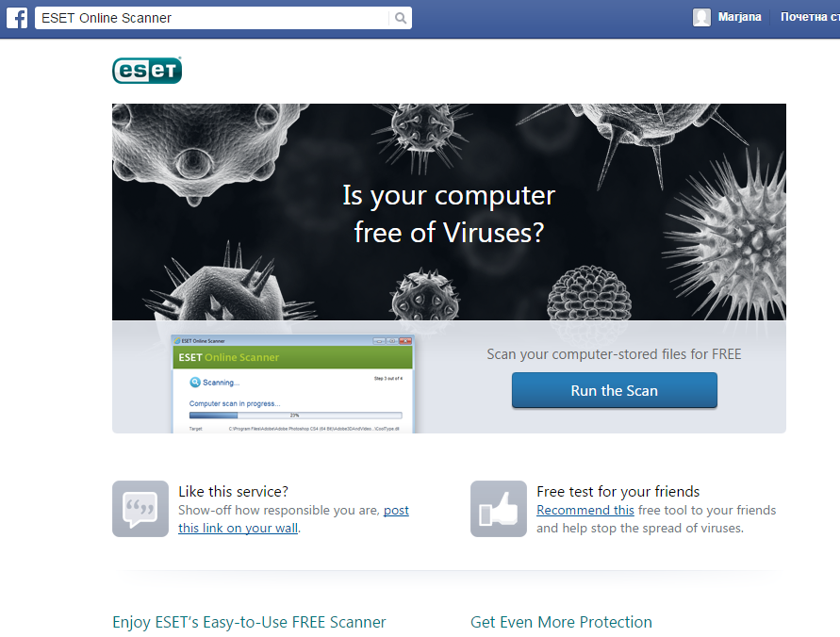This screenshot has height=637, width=840.
Task: Click the Like this service? heading
Action: pyautogui.click(x=233, y=491)
